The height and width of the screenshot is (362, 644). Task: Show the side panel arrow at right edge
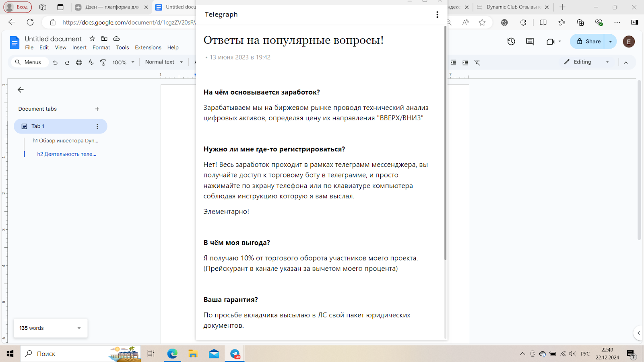coord(639,333)
